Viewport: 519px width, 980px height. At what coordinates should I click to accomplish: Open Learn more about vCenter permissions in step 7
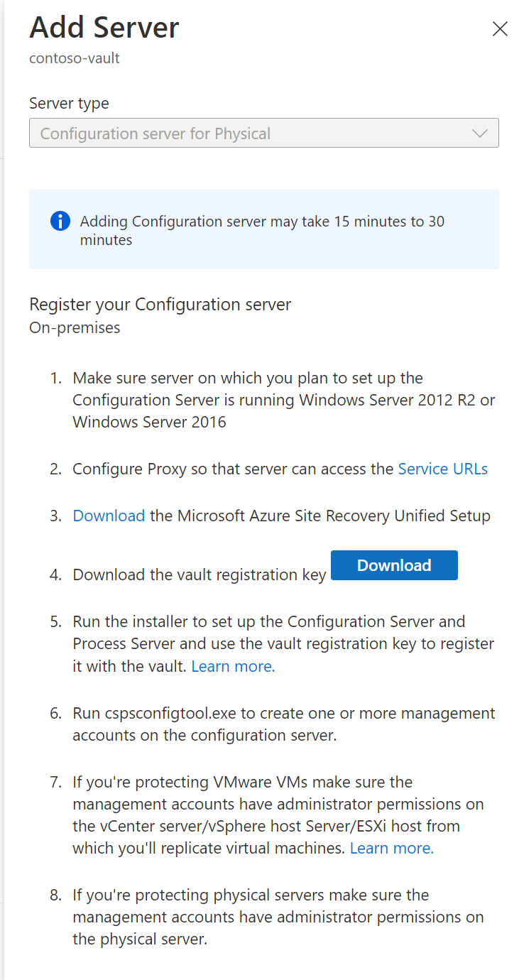[x=391, y=848]
